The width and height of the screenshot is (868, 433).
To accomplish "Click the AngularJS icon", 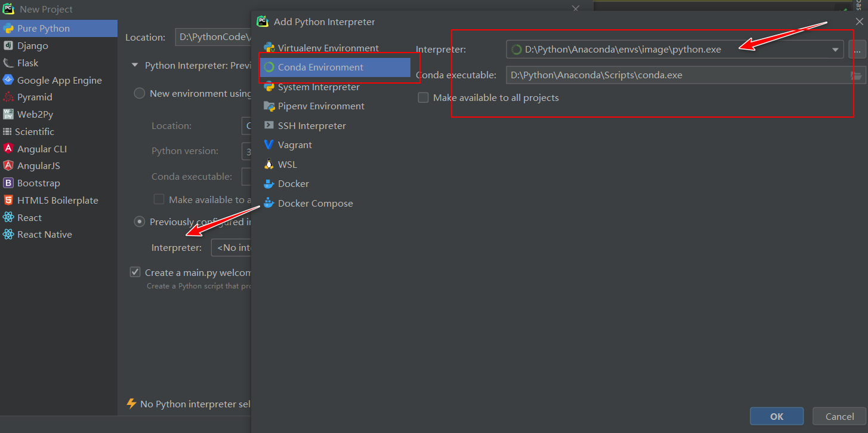I will (x=8, y=165).
